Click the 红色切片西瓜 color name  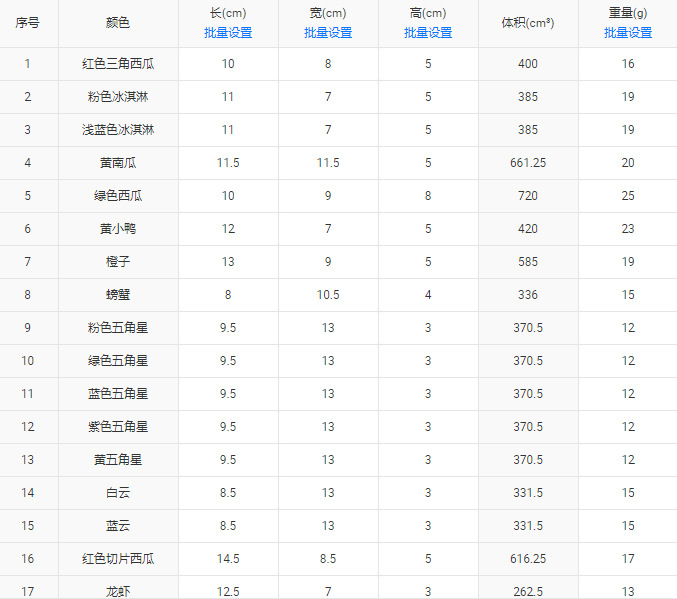118,559
